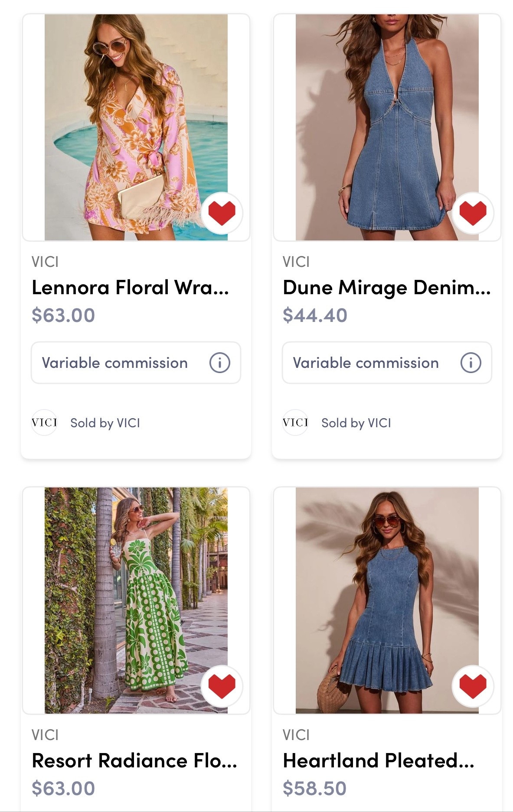Open the Heartland Pleated... product title
Image resolution: width=513 pixels, height=812 pixels.
tap(378, 761)
